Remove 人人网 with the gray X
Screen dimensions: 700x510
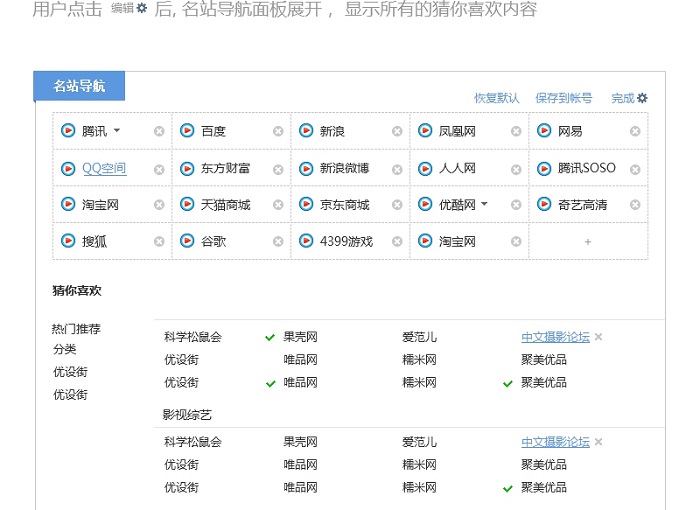(x=516, y=170)
